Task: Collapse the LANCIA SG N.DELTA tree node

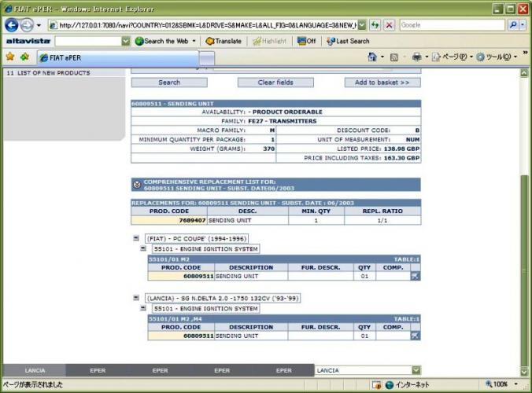Action: tap(136, 298)
